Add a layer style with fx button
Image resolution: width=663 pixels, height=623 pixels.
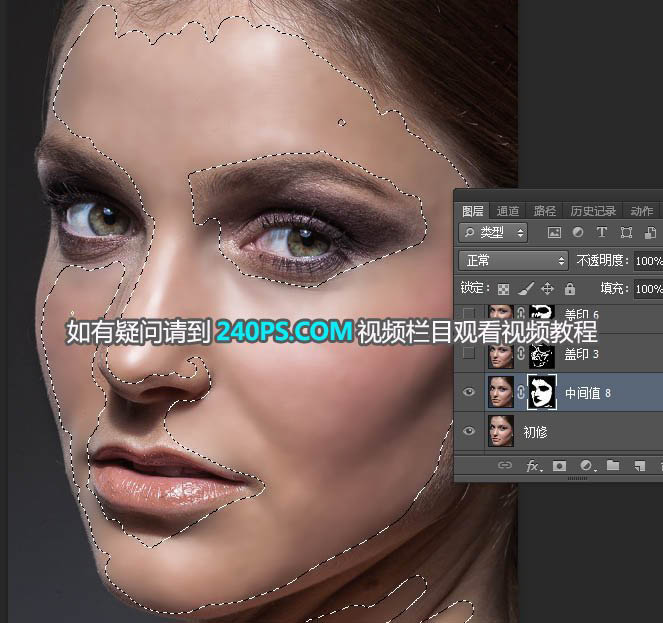click(533, 466)
